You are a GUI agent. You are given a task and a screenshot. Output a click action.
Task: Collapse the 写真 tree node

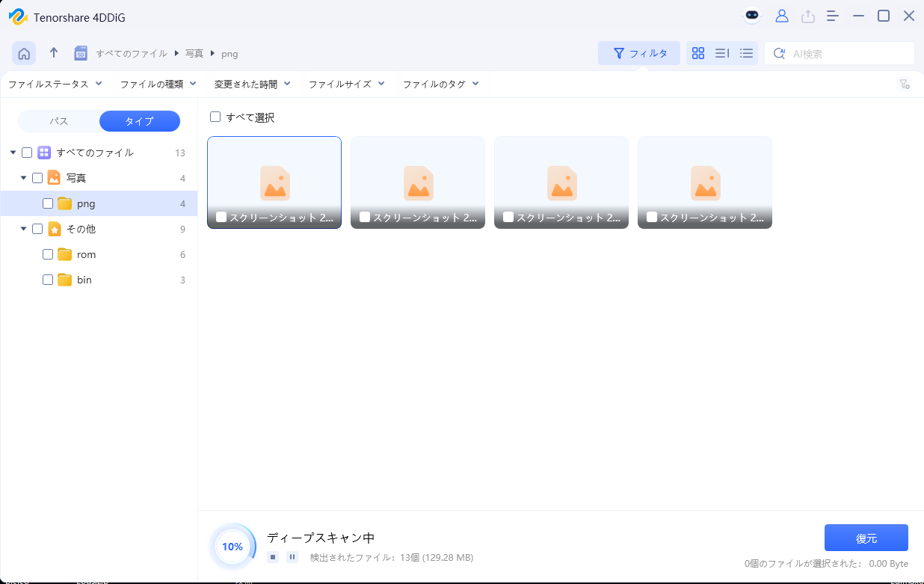tap(24, 178)
